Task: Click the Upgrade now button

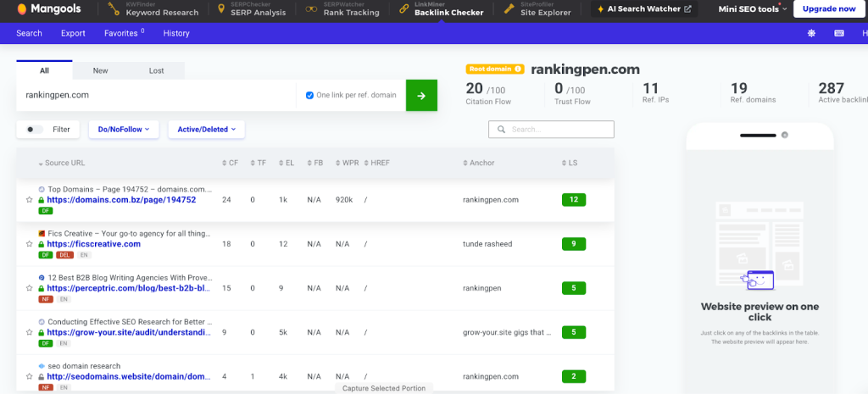Action: (x=828, y=9)
